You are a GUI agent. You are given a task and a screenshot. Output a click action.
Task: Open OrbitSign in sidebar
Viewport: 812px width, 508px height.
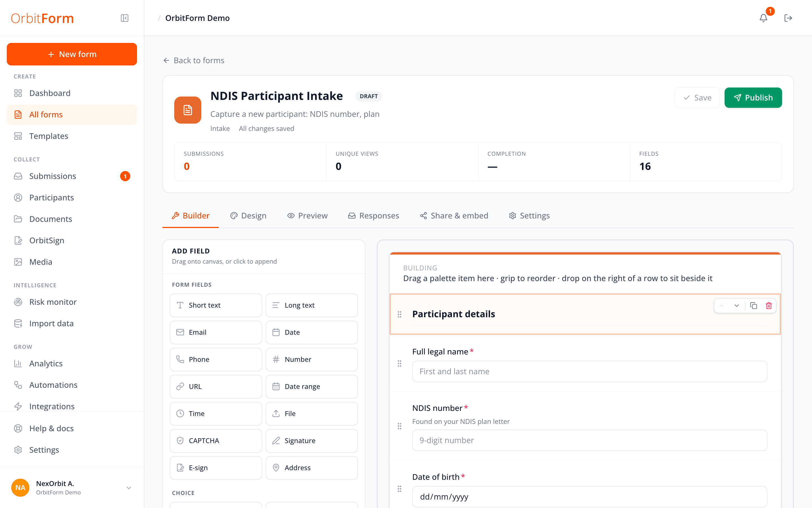[72, 240]
